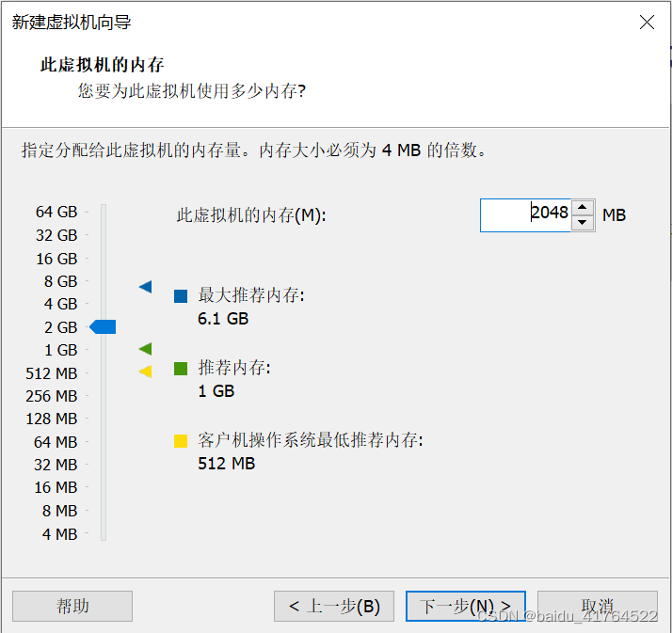672x633 pixels.
Task: Go back with 上一步(B) button
Action: [x=334, y=606]
